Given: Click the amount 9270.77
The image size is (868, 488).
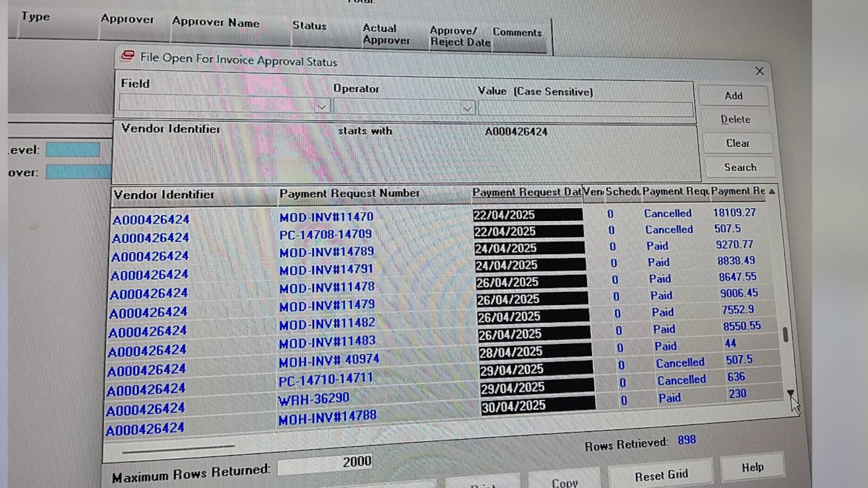Looking at the screenshot, I should click(734, 245).
